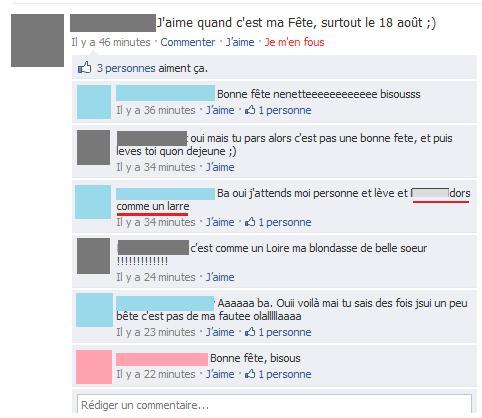Click '1 personne' on the 23-minute comment
The image size is (482, 418).
(285, 332)
